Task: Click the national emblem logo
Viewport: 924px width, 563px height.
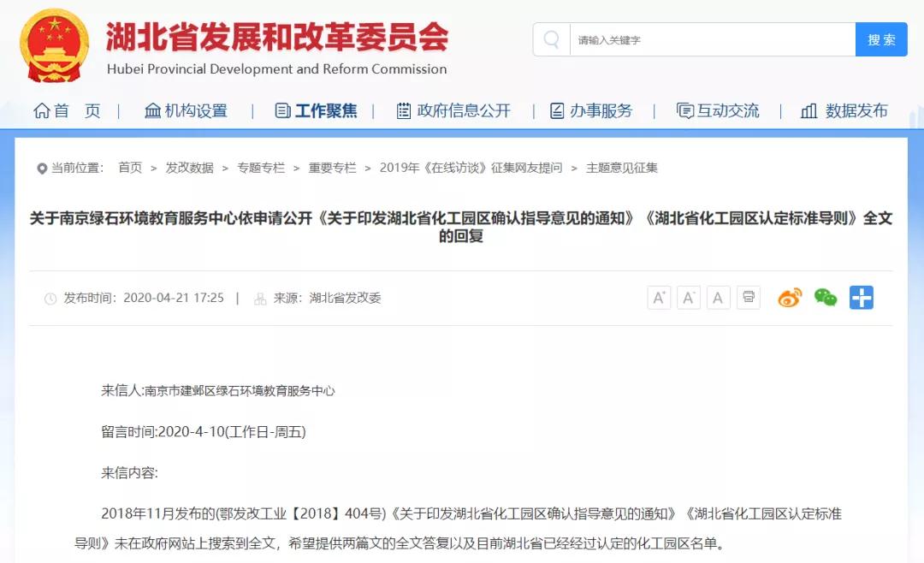Action: click(54, 45)
